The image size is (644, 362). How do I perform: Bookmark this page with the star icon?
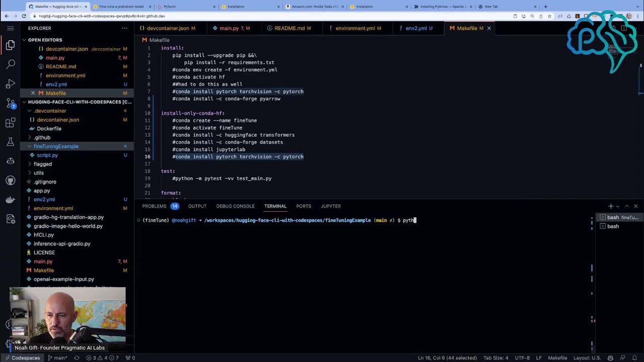[x=549, y=16]
